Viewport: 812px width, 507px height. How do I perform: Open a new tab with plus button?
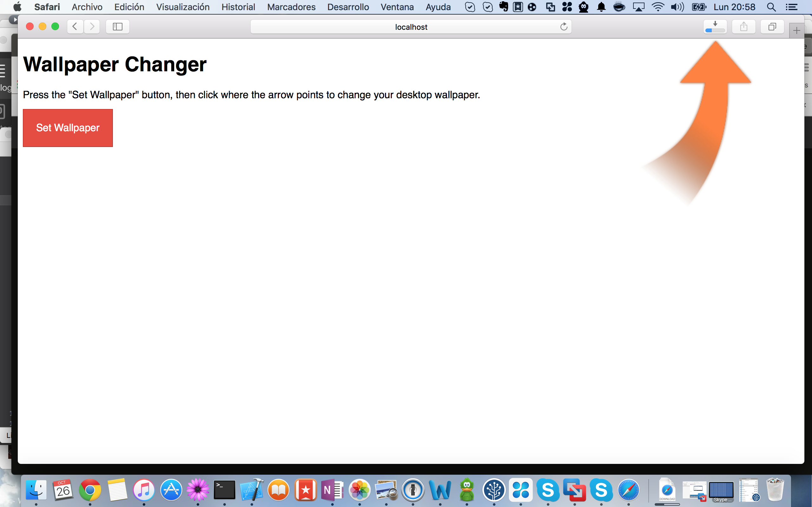pyautogui.click(x=796, y=31)
